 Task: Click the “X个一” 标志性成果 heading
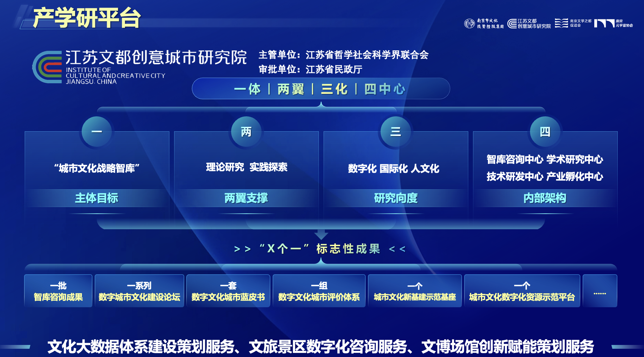point(320,249)
